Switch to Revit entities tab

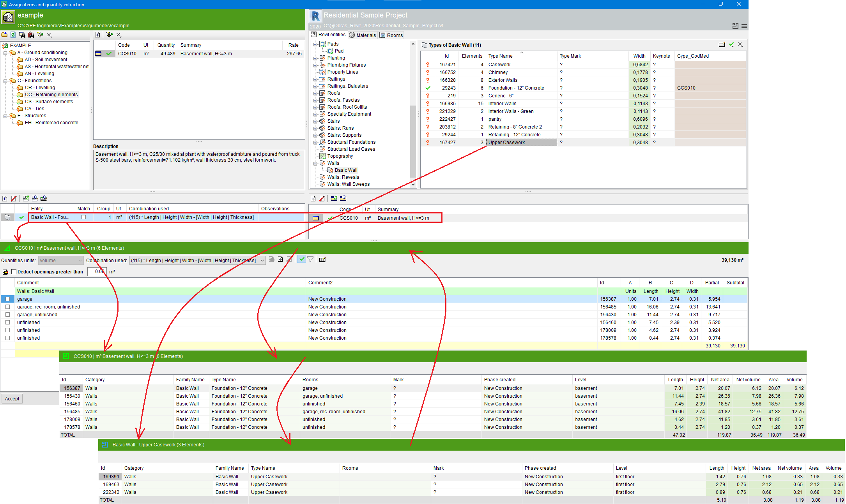[328, 35]
